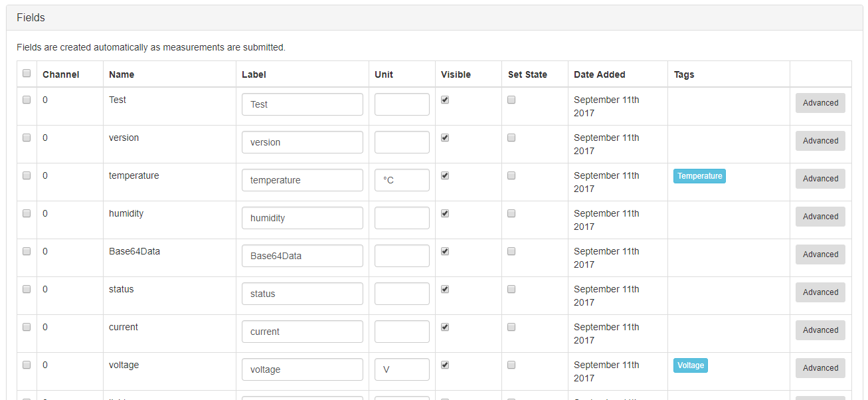Viewport: 868px width, 400px height.
Task: Click Advanced for the voltage field
Action: point(820,367)
